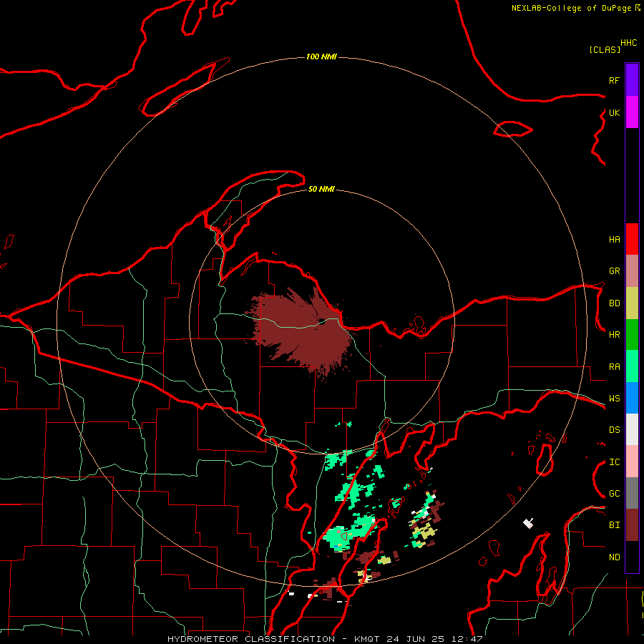Click the GR salmon legend swatch
The image size is (644, 644).
tap(632, 271)
